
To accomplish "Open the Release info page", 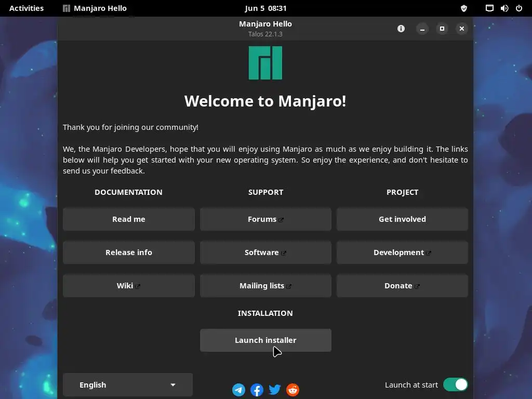I will point(129,252).
